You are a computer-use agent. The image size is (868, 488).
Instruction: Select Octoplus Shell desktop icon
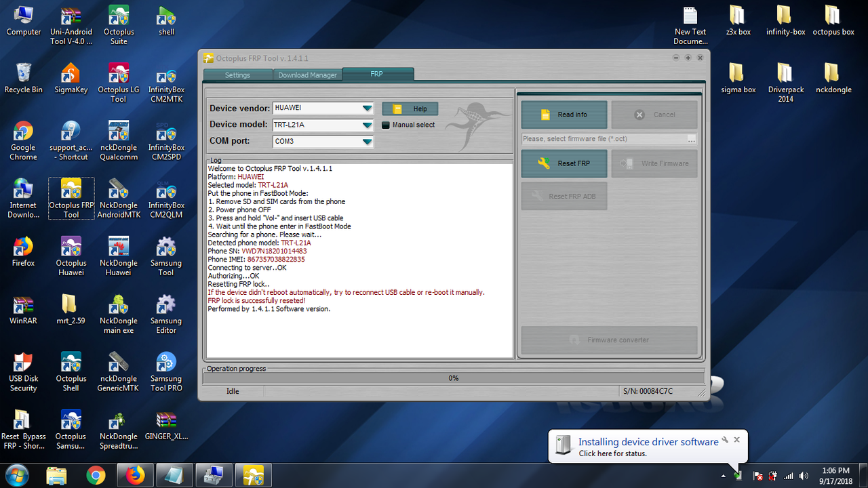coord(71,372)
